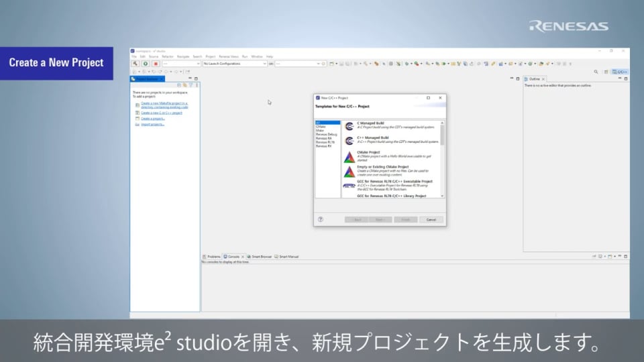Click the hammer Build icon in the launch bar

(x=135, y=64)
